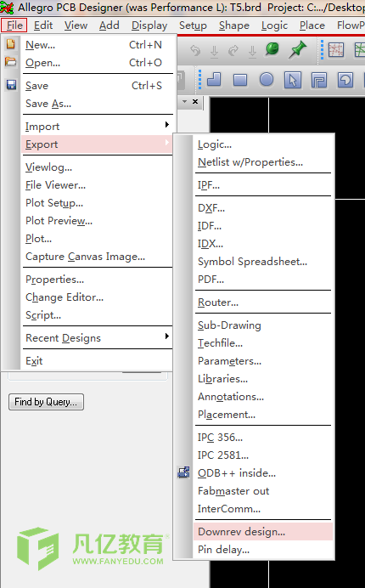The width and height of the screenshot is (365, 588).
Task: Select the polygon shape add tool
Action: click(214, 80)
